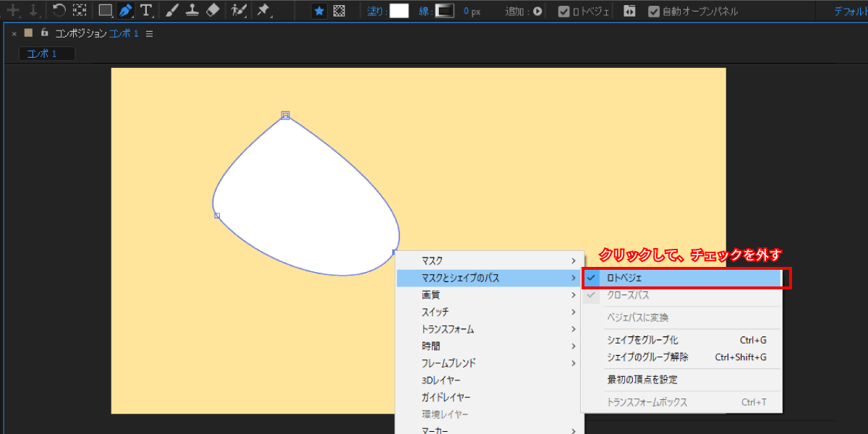The width and height of the screenshot is (868, 434).
Task: Click the コンポ 1 panel title name
Action: [124, 33]
